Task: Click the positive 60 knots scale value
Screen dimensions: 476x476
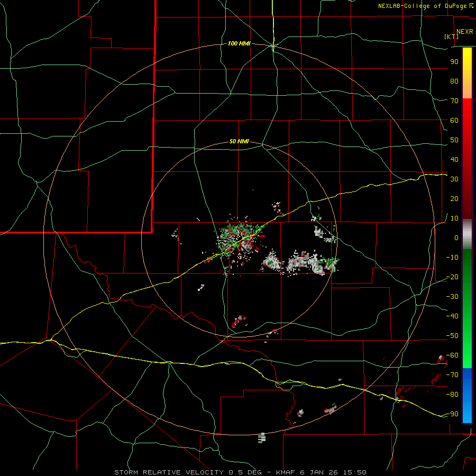Action: click(454, 120)
